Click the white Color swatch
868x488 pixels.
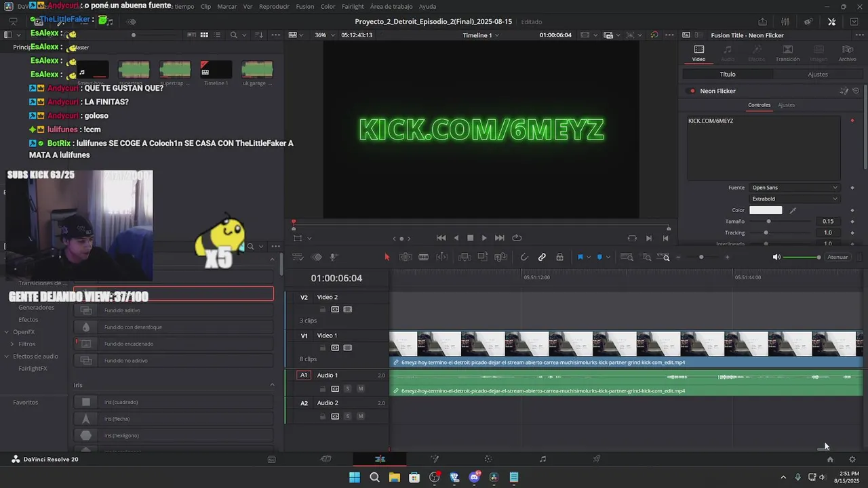766,210
